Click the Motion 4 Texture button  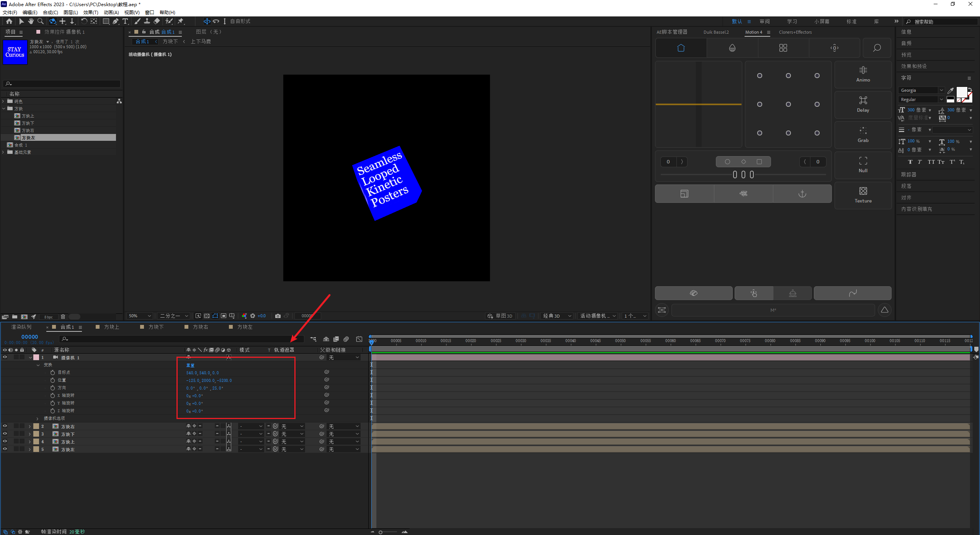(x=863, y=195)
